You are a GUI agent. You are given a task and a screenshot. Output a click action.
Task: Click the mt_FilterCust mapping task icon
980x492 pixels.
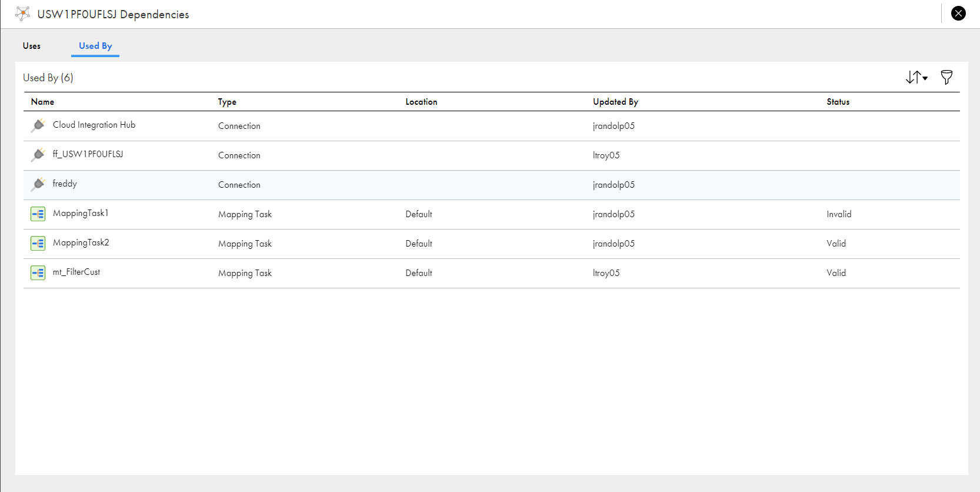(38, 272)
